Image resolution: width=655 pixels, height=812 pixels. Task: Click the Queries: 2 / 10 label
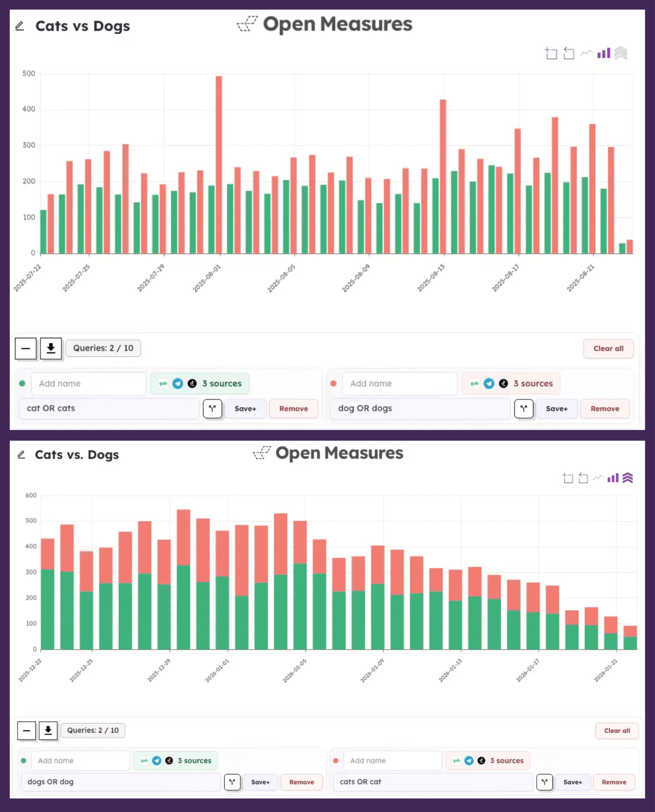[103, 348]
